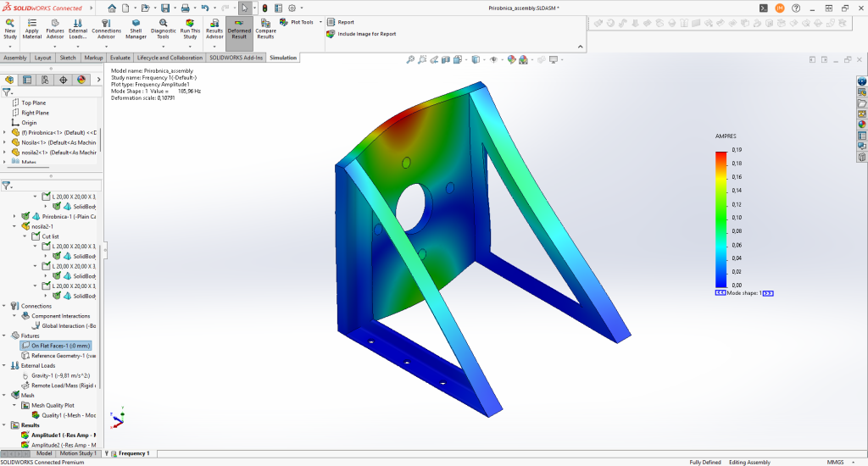Click Apply Material in the ribbon
Image resolution: width=868 pixels, height=466 pixels.
tap(32, 29)
